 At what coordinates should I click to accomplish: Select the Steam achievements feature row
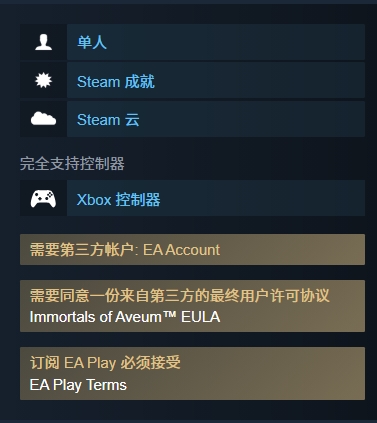pyautogui.click(x=192, y=80)
